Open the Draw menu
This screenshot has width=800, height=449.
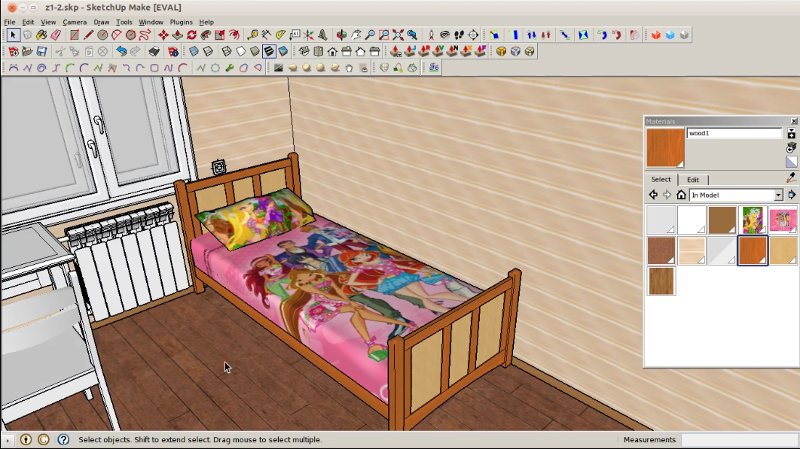101,22
